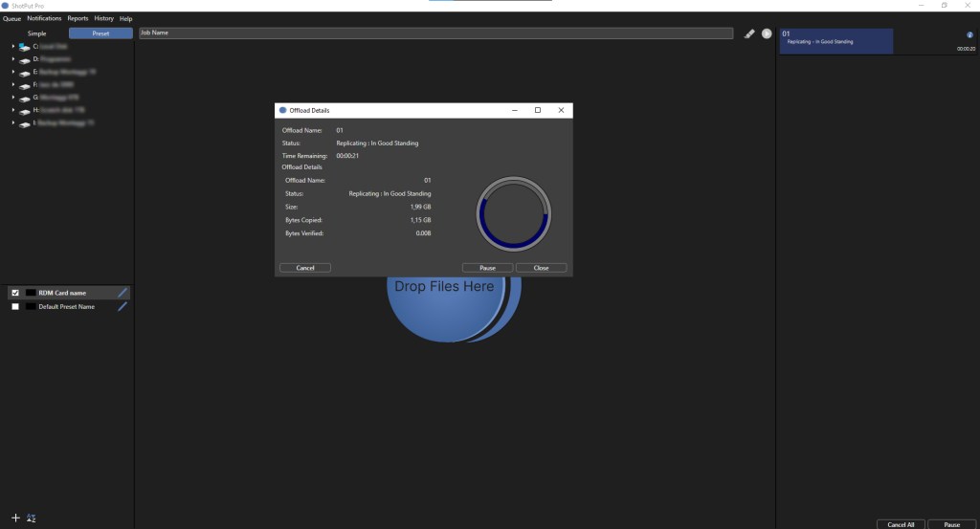Switch to Simple mode

pyautogui.click(x=36, y=33)
